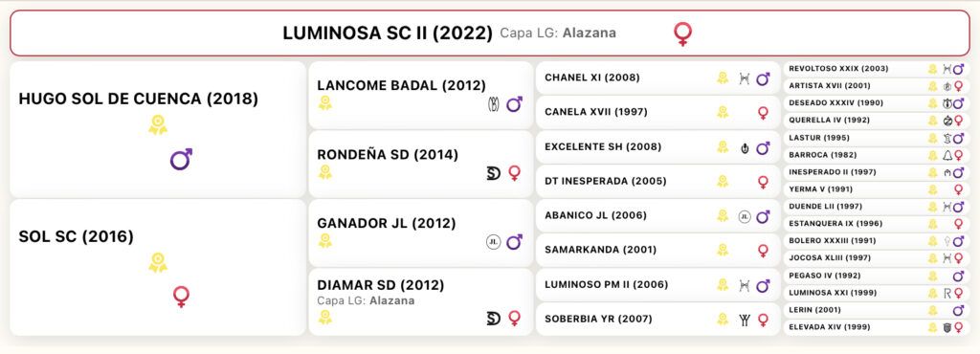Click the brand icon next to LANCOME BADAL
980x354 pixels.
tap(493, 104)
